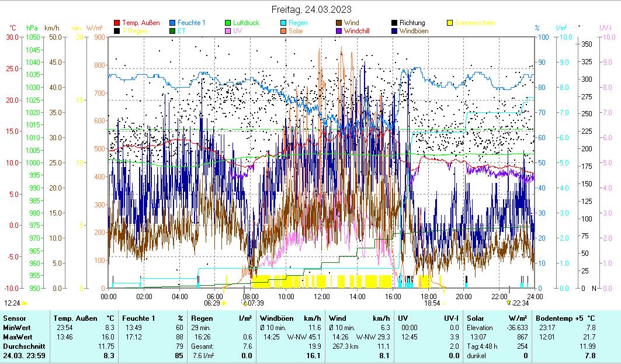Click the purple Windchill legend swatch

pos(339,30)
